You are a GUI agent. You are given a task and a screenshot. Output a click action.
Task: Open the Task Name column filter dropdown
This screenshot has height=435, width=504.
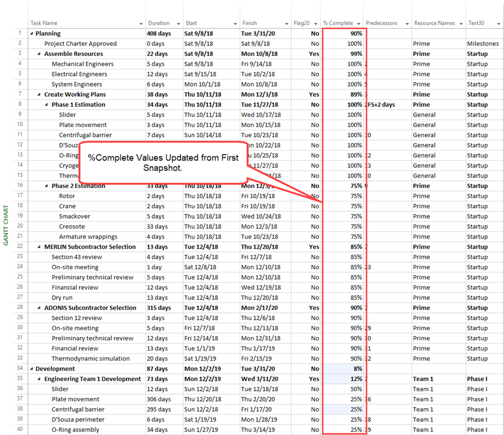(x=140, y=24)
